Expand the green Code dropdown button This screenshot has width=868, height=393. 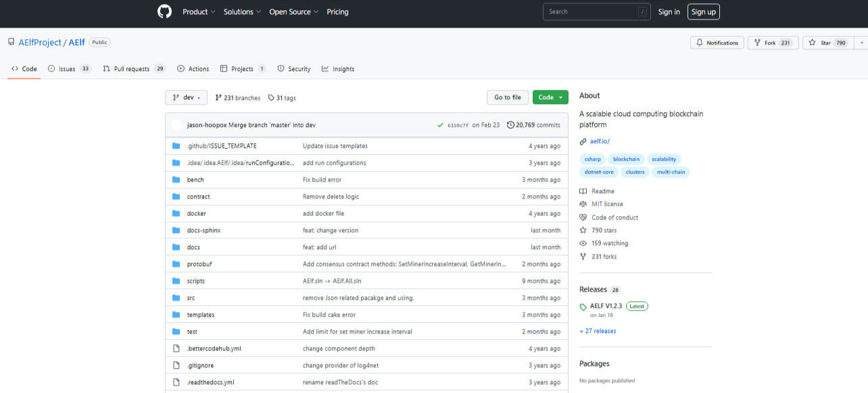click(550, 97)
